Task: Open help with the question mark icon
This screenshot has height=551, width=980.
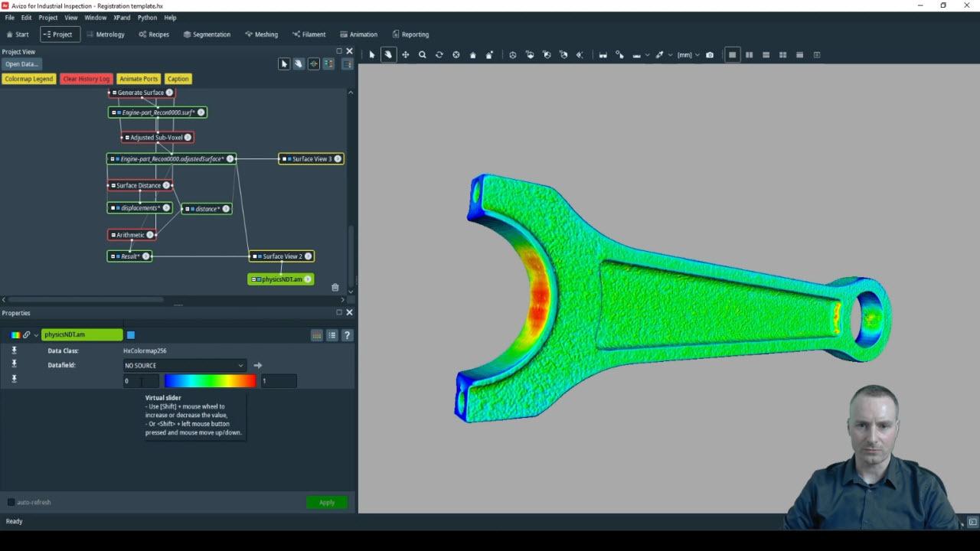Action: (347, 335)
